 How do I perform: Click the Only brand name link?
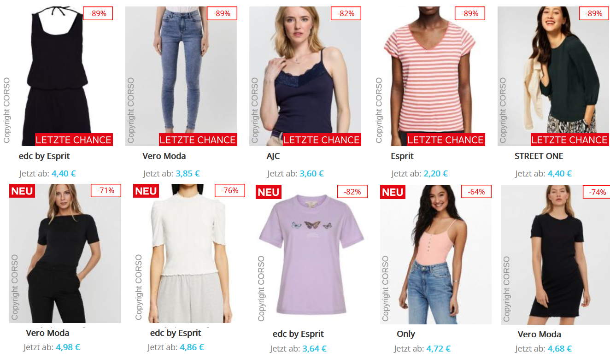pyautogui.click(x=406, y=334)
